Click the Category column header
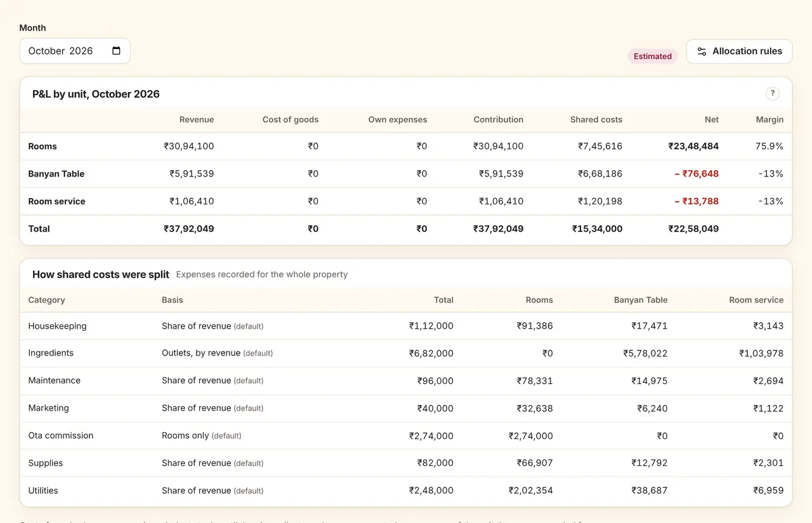 click(47, 300)
